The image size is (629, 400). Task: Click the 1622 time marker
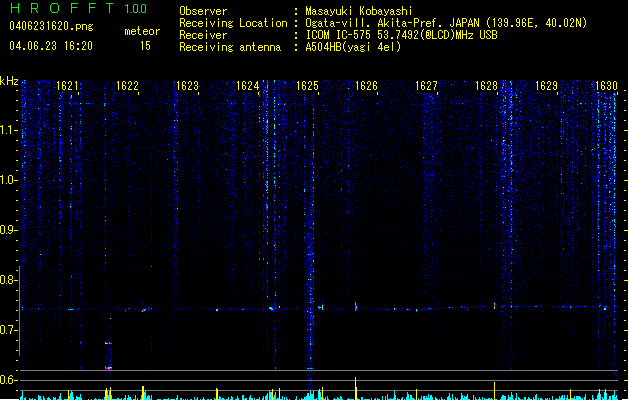click(x=127, y=86)
